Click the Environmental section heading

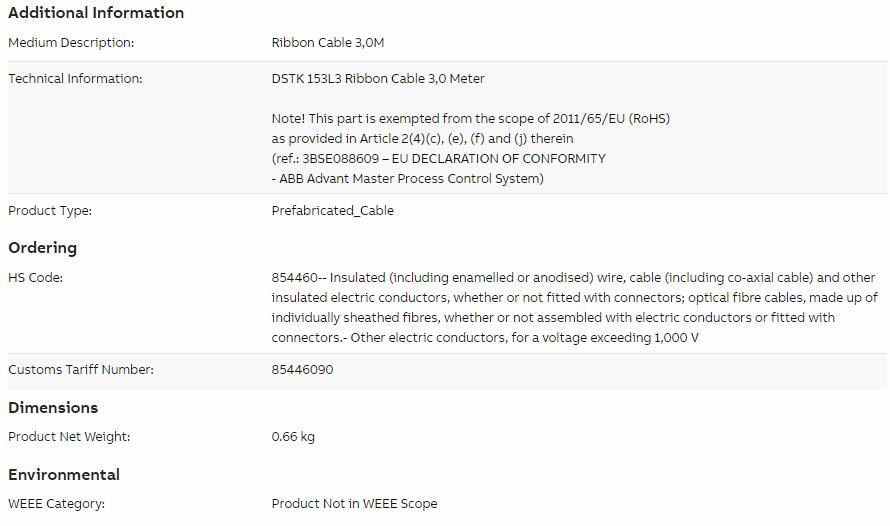tap(64, 474)
